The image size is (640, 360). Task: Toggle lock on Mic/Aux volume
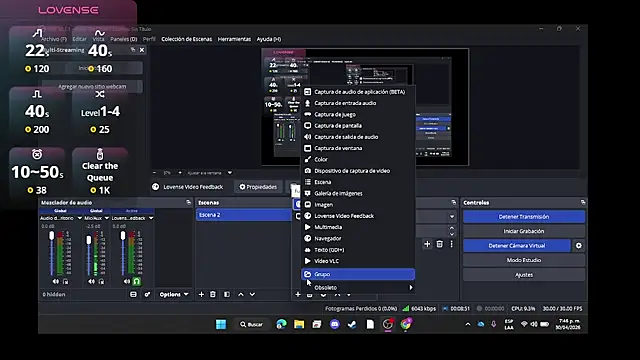pyautogui.click(x=101, y=282)
